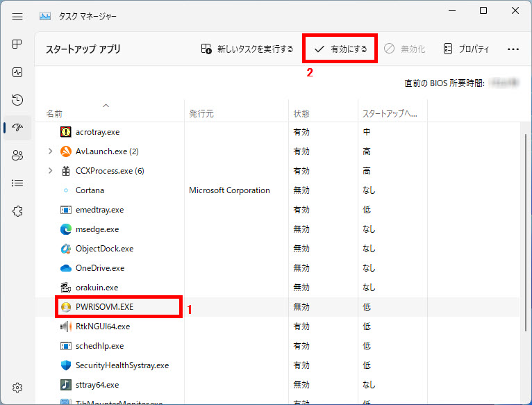532x405 pixels.
Task: Switch to the Performance page icon
Action: coord(18,72)
